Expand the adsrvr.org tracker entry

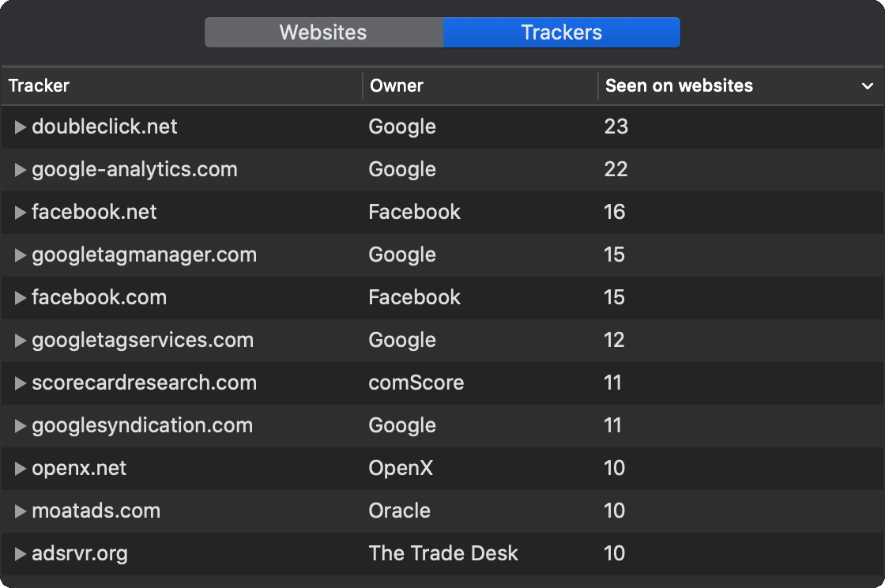pyautogui.click(x=20, y=553)
